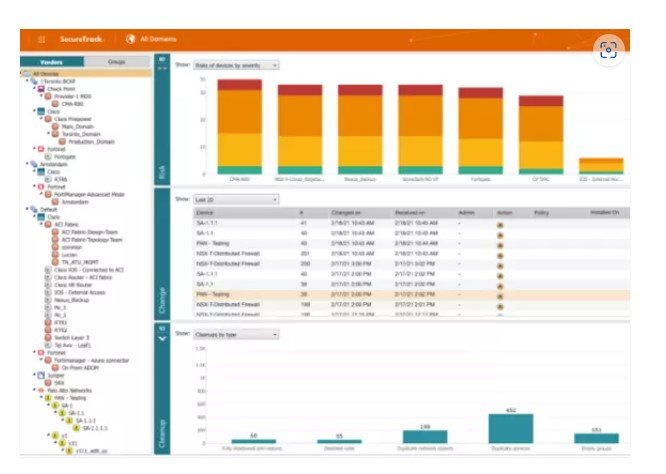Image resolution: width=666 pixels, height=474 pixels.
Task: Click action icon in highlighted PAN - Testing row
Action: click(x=500, y=296)
